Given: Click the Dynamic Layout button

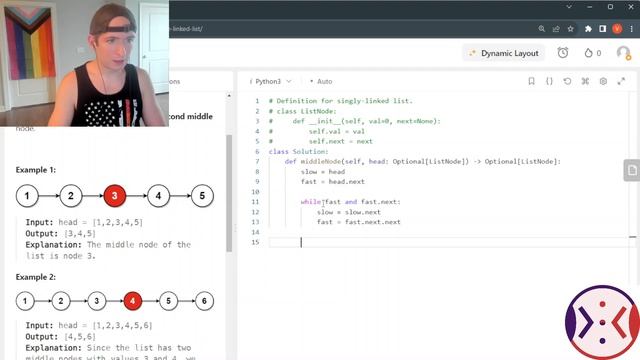Looking at the screenshot, I should click(x=503, y=53).
